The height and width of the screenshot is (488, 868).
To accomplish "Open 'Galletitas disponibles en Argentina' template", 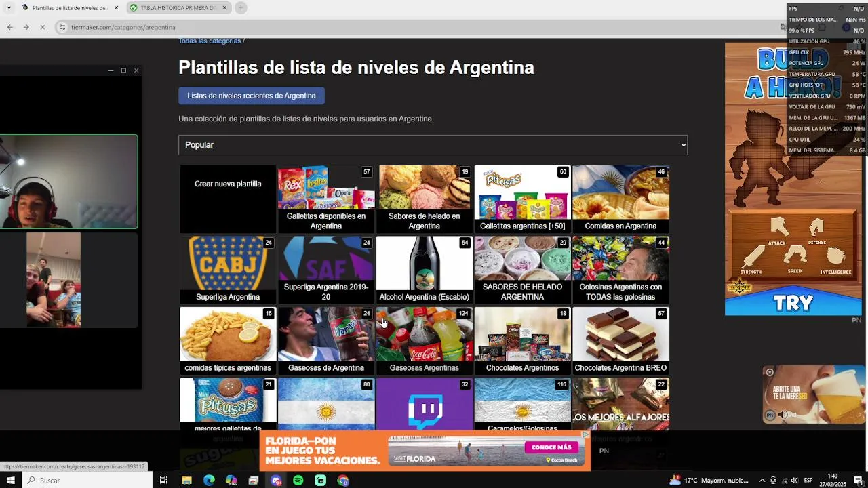I will pos(326,199).
